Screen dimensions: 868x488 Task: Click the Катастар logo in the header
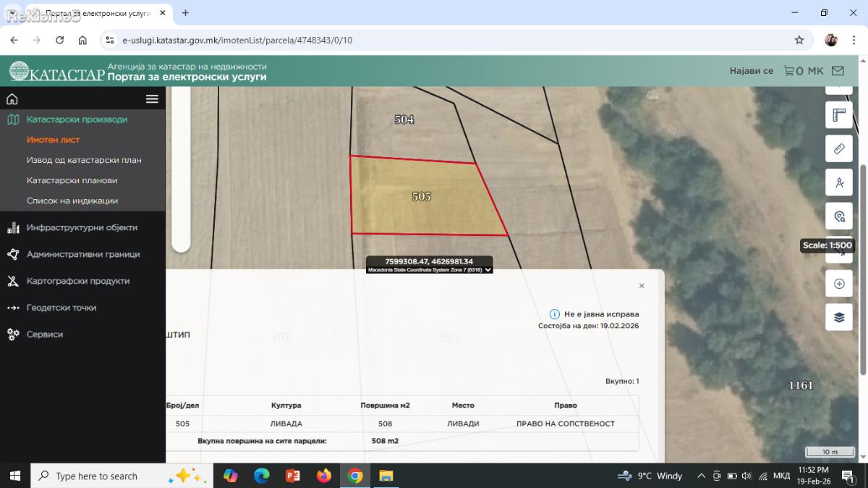pyautogui.click(x=57, y=71)
